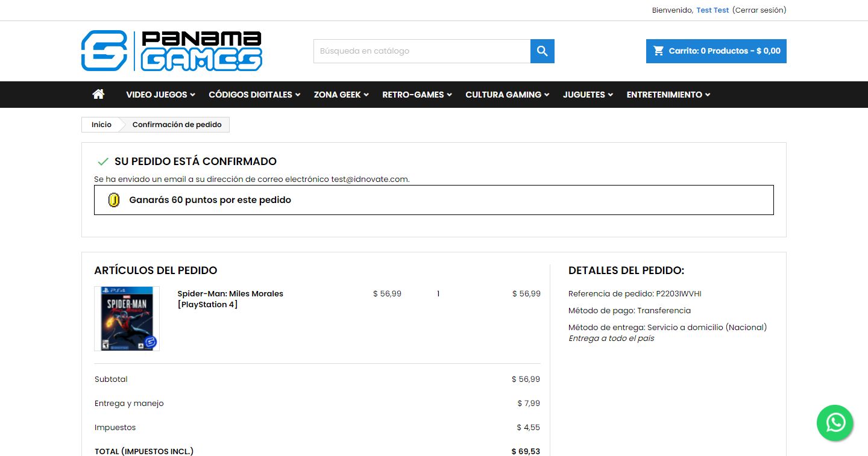Screen dimensions: 868x456
Task: Click the TOTAL (IMPUESTOS INCL.) label
Action: click(144, 451)
